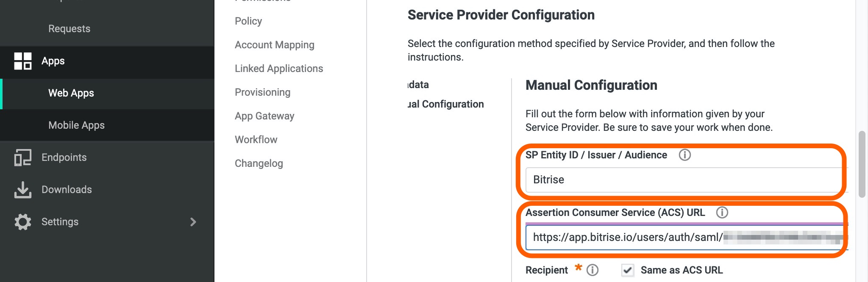Image resolution: width=868 pixels, height=282 pixels.
Task: Select Provisioning from the app menu
Action: (263, 92)
